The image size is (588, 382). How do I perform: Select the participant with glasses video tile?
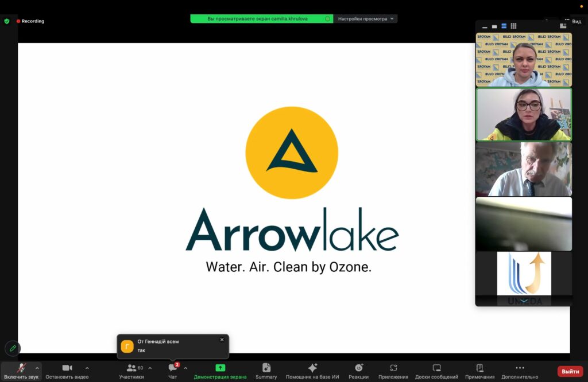(x=524, y=114)
